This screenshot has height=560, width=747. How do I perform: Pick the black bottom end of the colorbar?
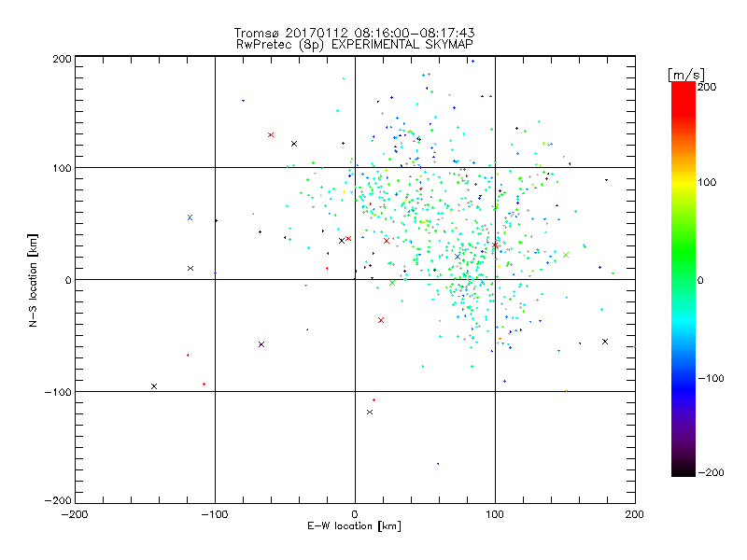(x=684, y=469)
